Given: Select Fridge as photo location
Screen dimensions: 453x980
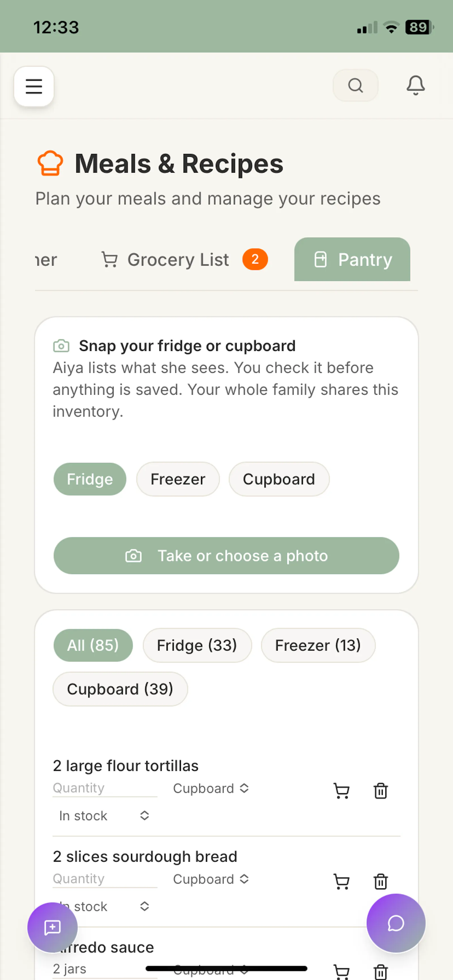Looking at the screenshot, I should [x=90, y=479].
